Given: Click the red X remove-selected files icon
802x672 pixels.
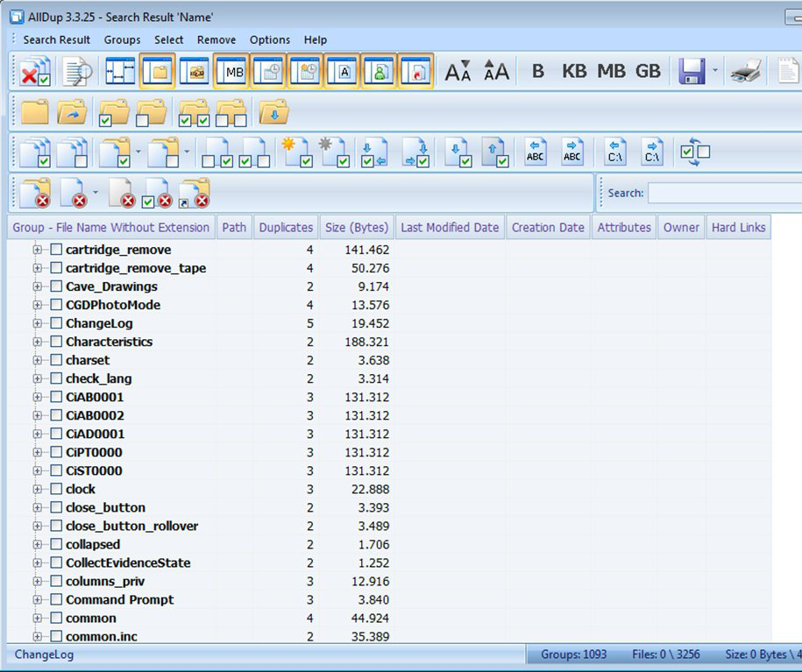Looking at the screenshot, I should (x=35, y=71).
